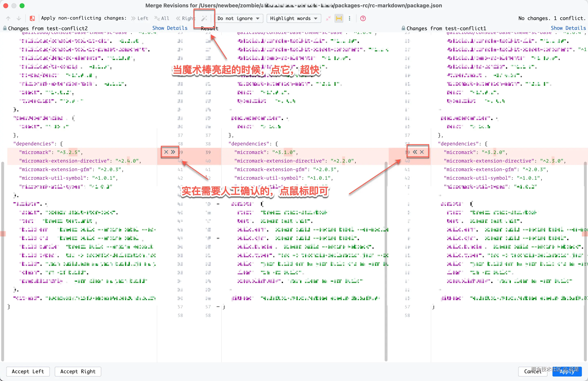Open the three-dot more options menu

click(x=349, y=18)
